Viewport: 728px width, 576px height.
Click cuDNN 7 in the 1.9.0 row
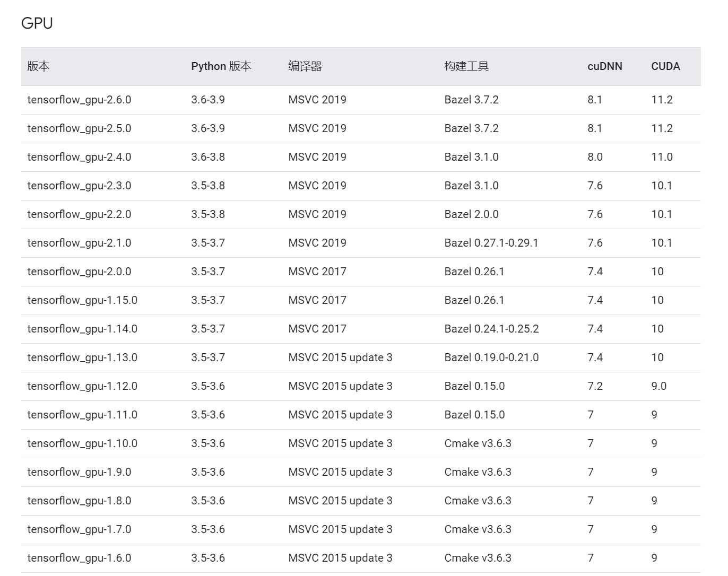click(x=591, y=472)
